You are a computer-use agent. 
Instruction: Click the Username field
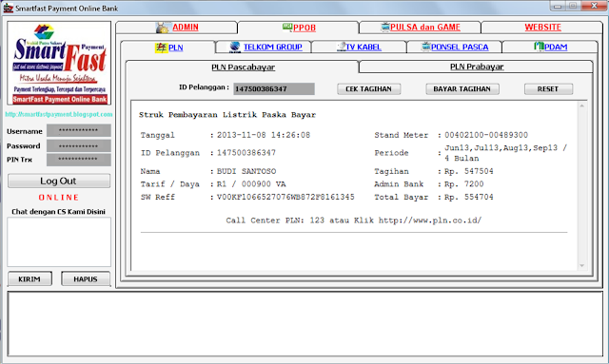(78, 130)
